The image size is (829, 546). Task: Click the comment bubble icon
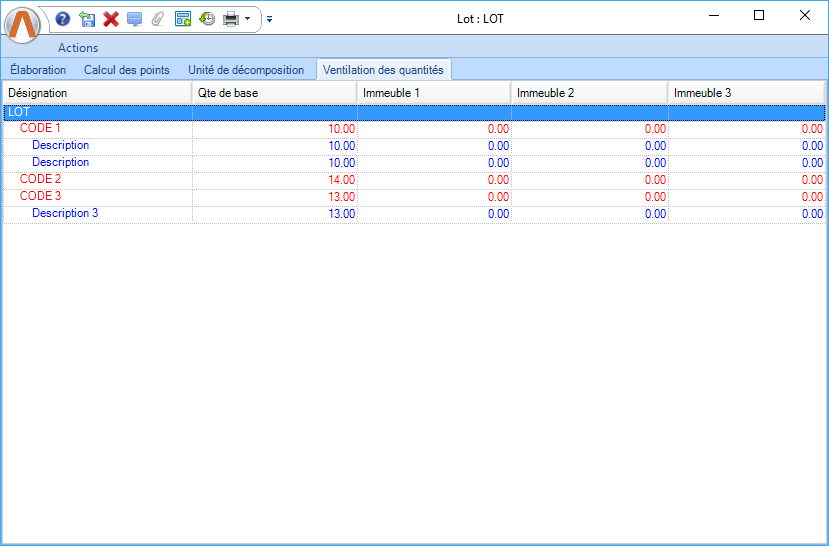[135, 19]
